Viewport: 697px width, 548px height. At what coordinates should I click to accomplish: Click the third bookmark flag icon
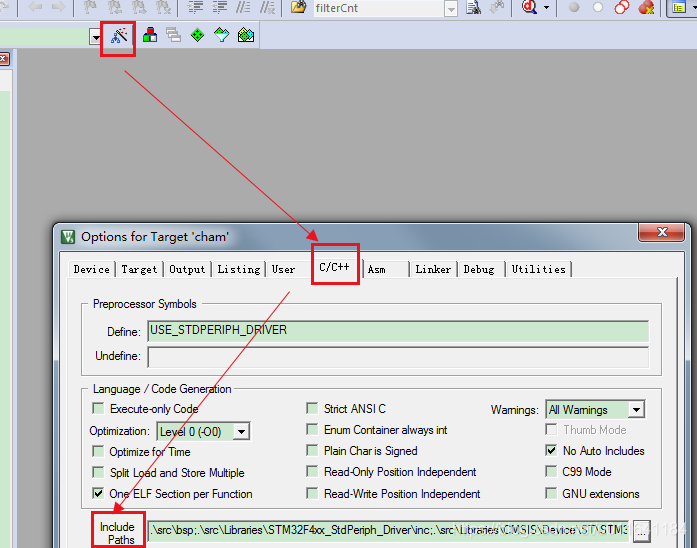click(x=139, y=7)
